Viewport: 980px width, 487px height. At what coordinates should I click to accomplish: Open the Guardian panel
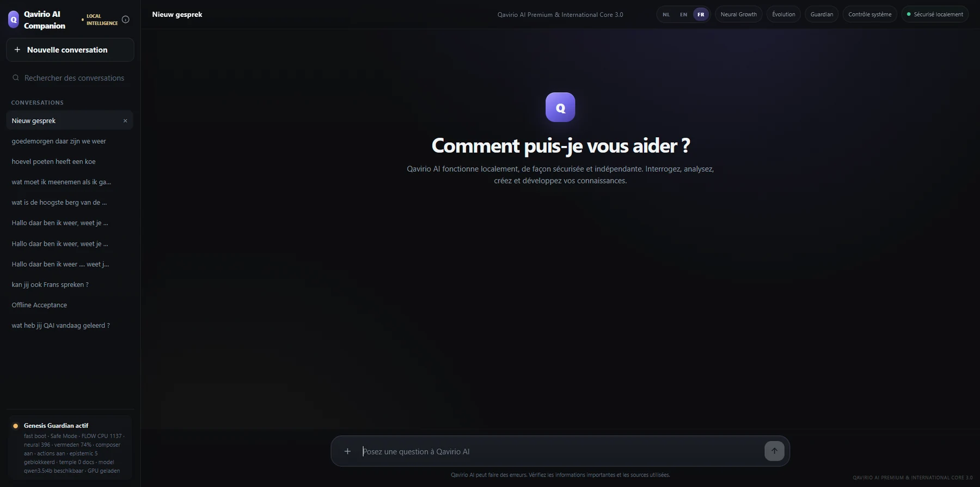point(822,15)
